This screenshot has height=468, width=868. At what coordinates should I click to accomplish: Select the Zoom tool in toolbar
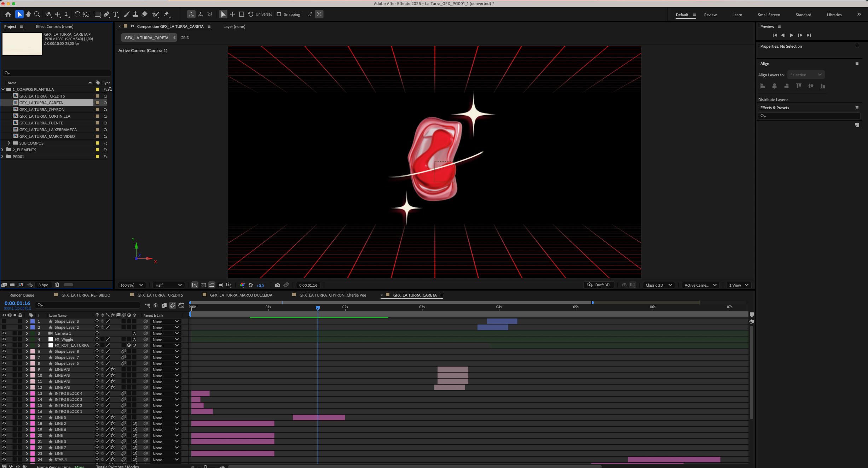(37, 14)
